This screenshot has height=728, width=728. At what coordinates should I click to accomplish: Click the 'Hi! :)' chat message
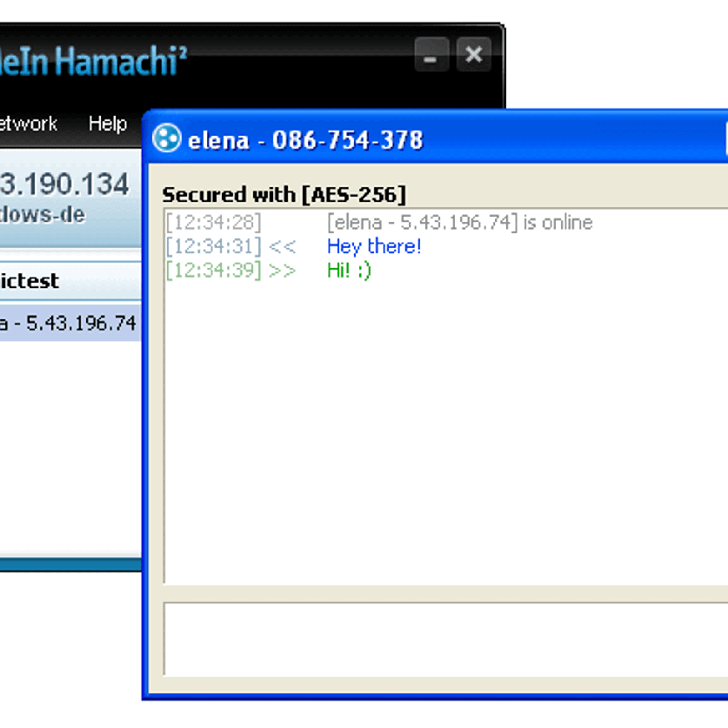point(349,270)
